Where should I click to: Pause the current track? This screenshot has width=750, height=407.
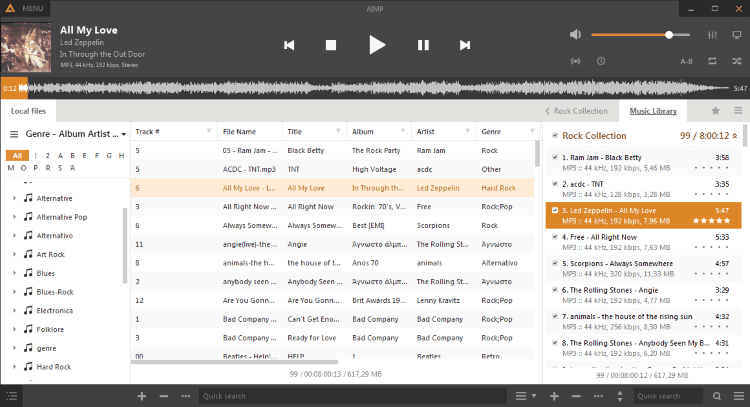click(x=423, y=45)
